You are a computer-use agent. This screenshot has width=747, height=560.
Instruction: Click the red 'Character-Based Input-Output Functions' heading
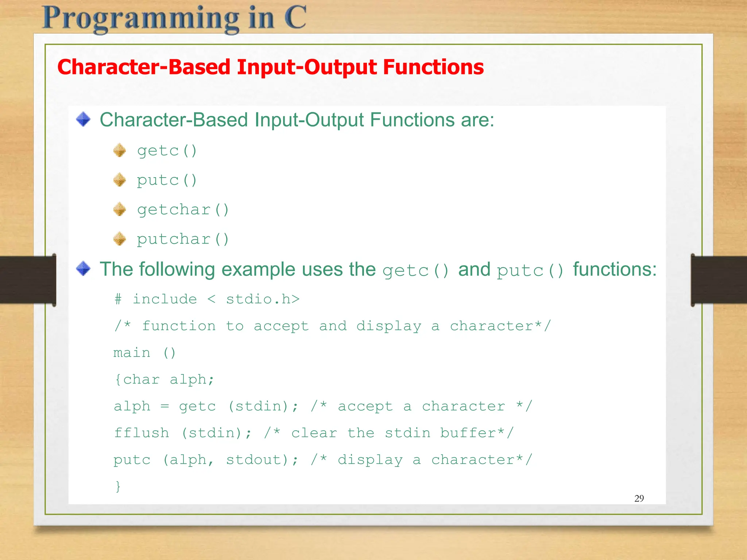(270, 67)
